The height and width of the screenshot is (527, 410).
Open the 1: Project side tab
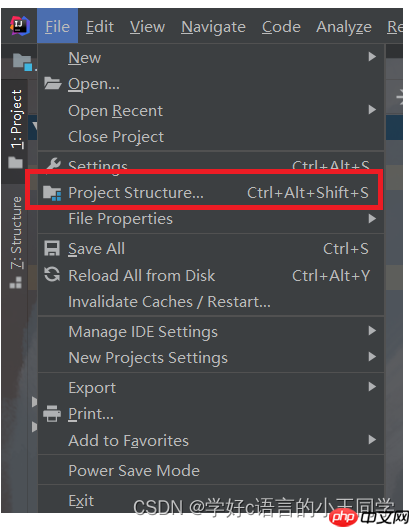(x=15, y=119)
